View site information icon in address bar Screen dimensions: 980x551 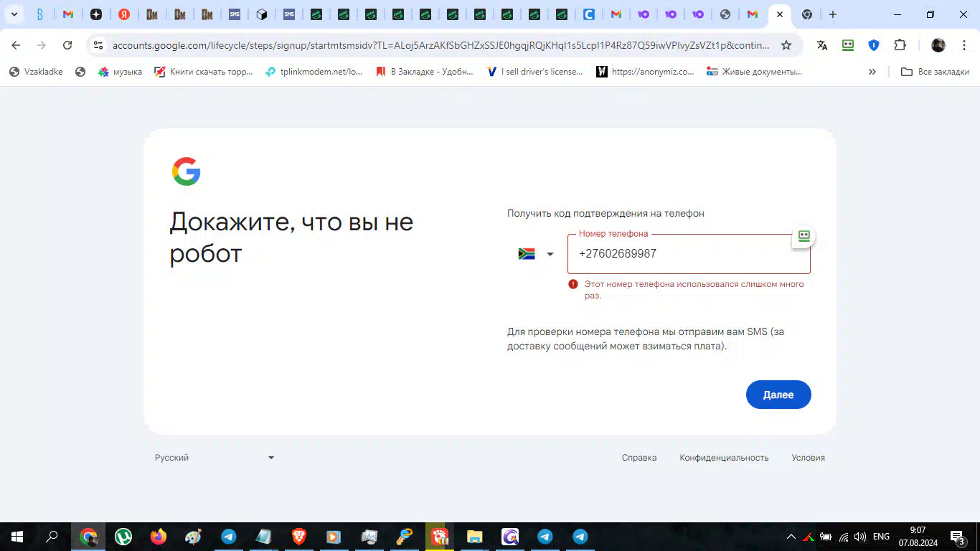(x=99, y=45)
